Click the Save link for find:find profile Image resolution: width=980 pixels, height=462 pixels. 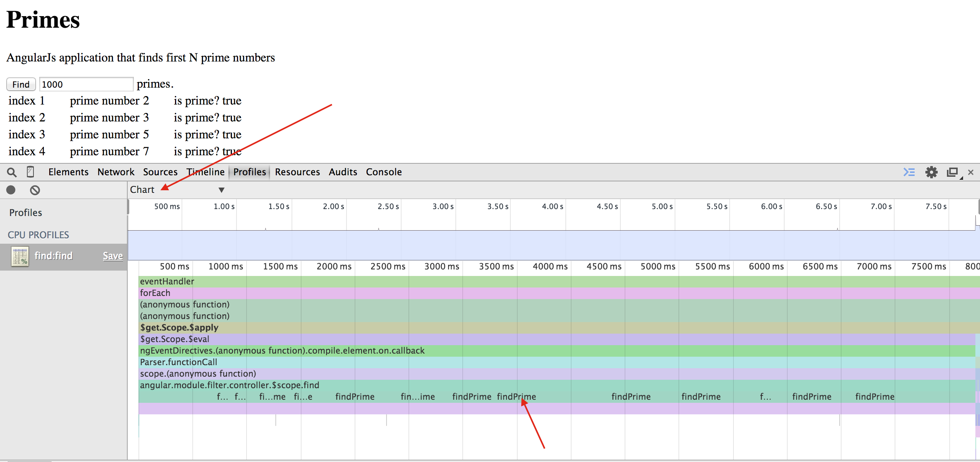point(113,256)
